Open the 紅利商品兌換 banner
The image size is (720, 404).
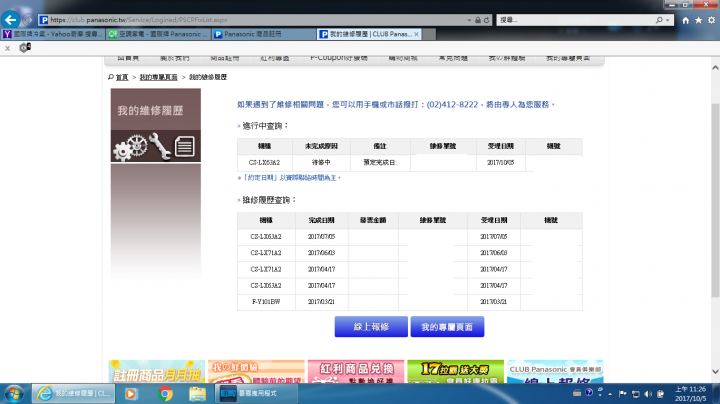point(356,371)
